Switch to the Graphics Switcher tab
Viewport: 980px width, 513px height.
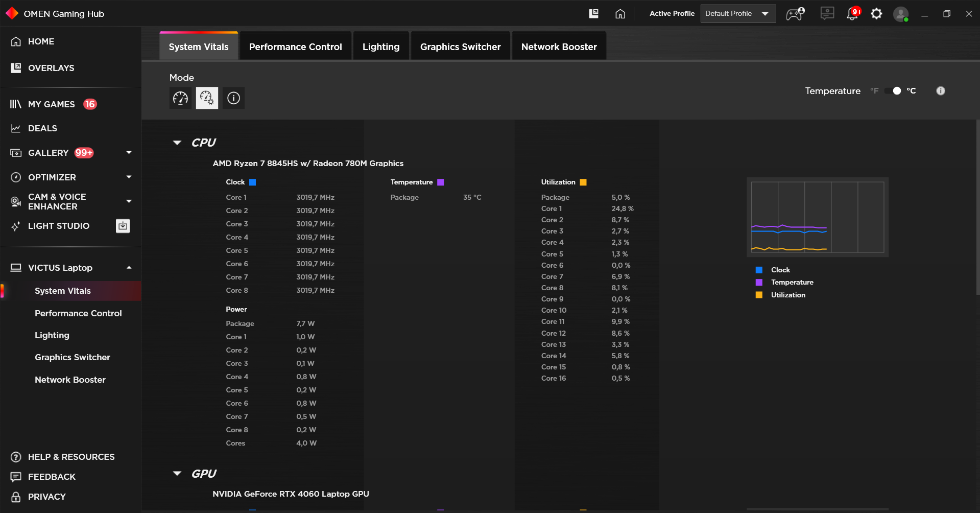(460, 46)
